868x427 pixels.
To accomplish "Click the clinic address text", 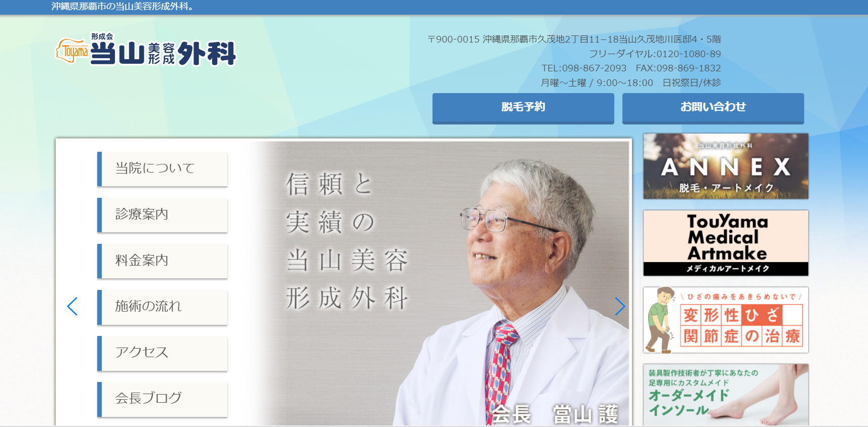I will click(574, 39).
